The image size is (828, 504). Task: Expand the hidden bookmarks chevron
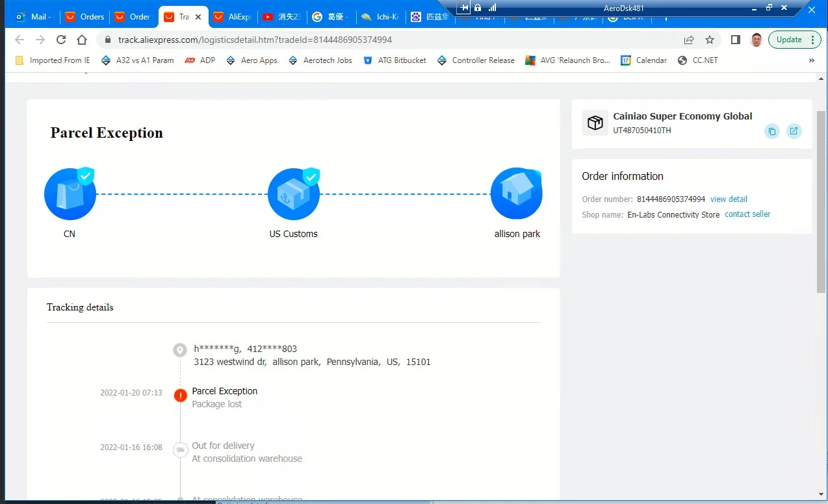point(811,60)
